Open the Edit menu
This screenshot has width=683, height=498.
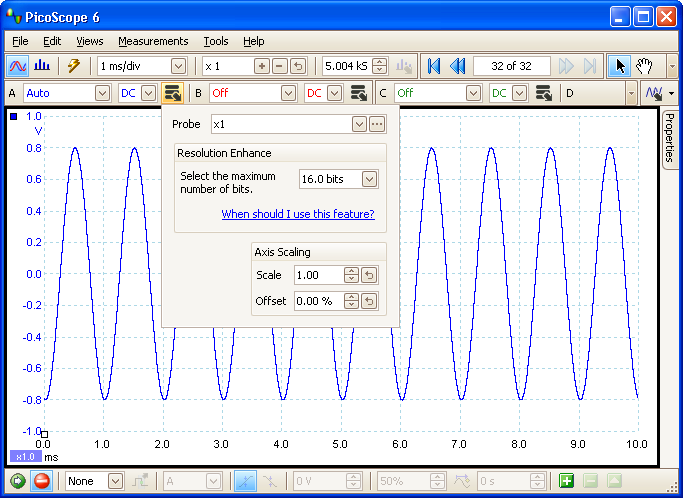coord(52,41)
